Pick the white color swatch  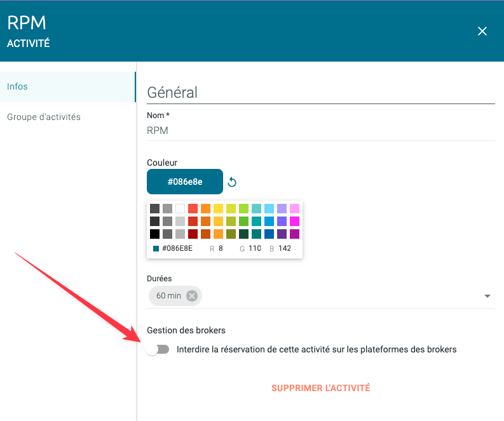click(x=180, y=208)
